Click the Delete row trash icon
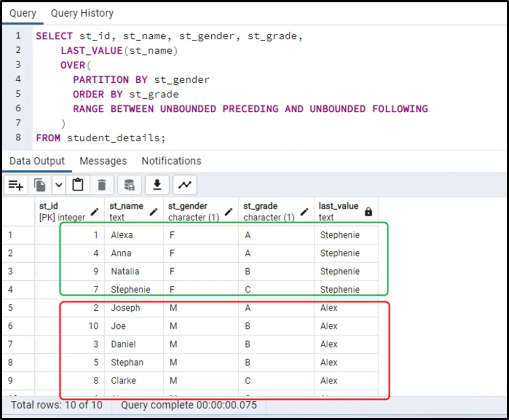Image resolution: width=509 pixels, height=420 pixels. pos(102,185)
